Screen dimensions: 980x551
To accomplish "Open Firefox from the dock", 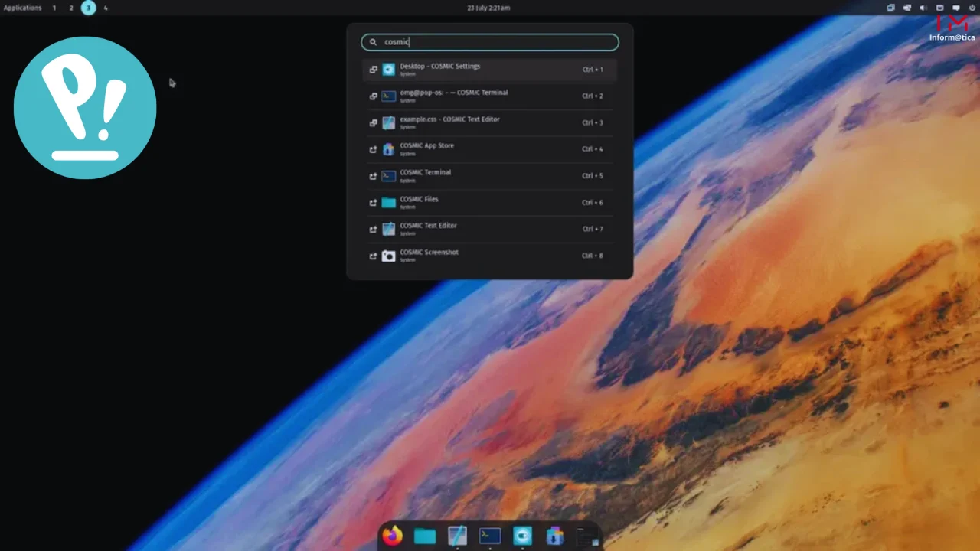I will [x=392, y=536].
